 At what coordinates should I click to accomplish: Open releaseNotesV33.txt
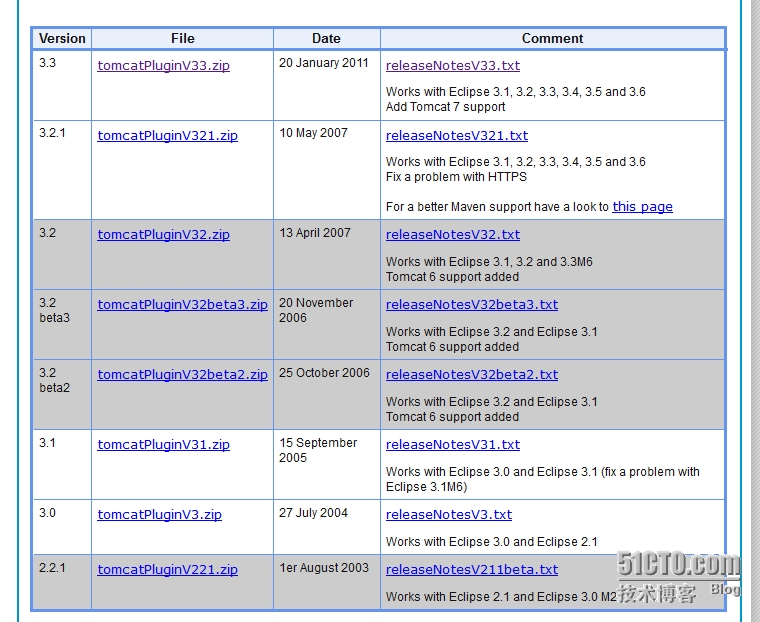coord(453,65)
